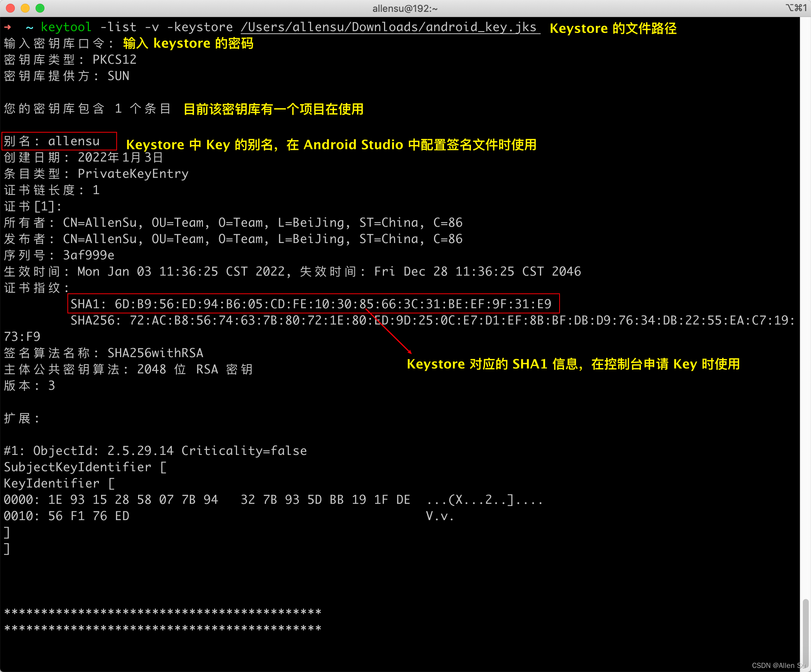The height and width of the screenshot is (672, 811).
Task: Click the owner line starting 所有者
Action: [x=233, y=223]
